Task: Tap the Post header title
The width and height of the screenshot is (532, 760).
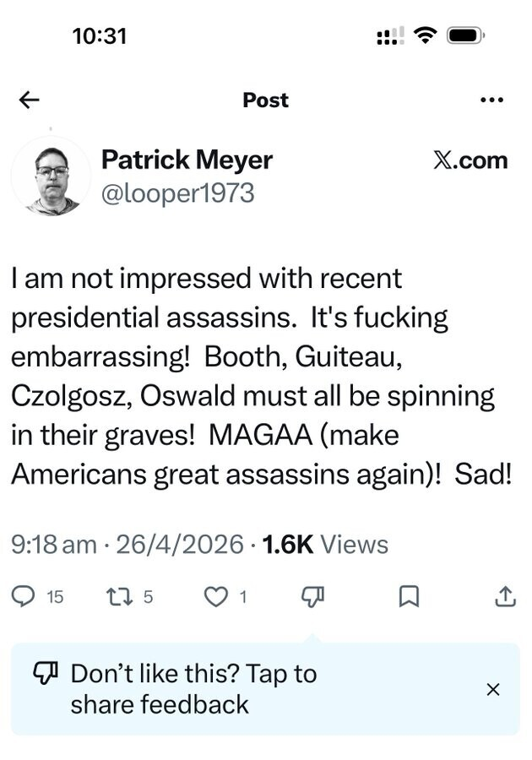Action: coord(265,100)
